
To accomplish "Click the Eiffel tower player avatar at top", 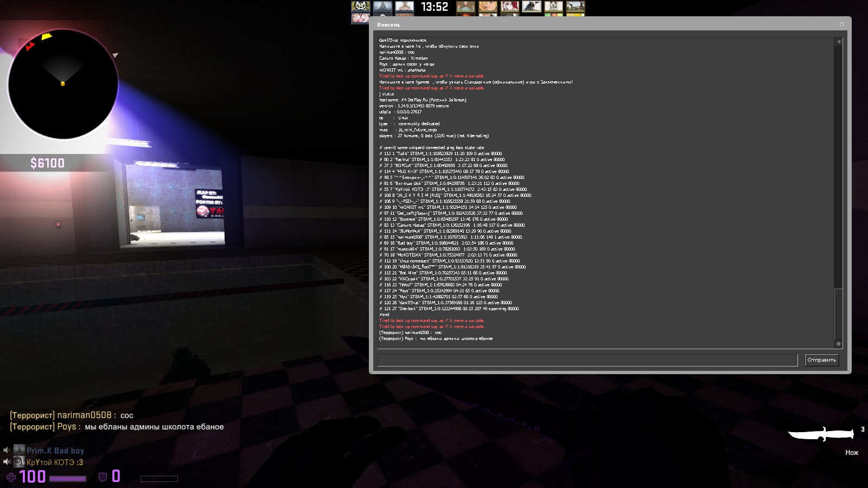I will click(x=382, y=7).
